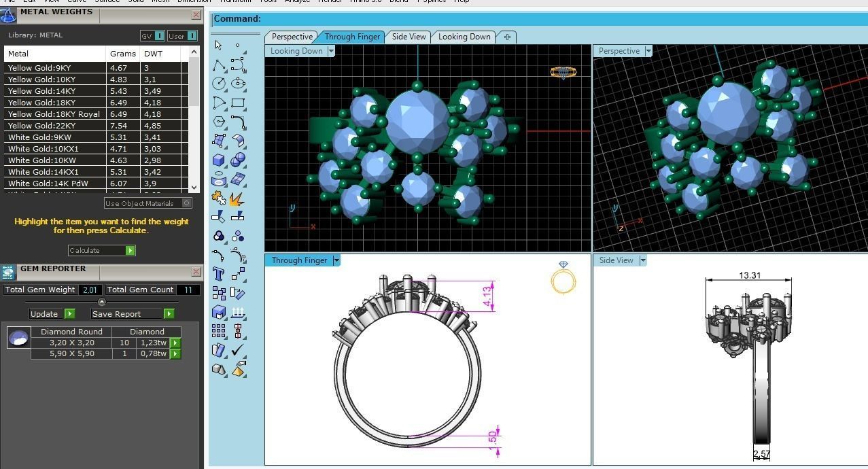The height and width of the screenshot is (469, 868).
Task: Open the Side View viewport title dropdown
Action: [642, 260]
